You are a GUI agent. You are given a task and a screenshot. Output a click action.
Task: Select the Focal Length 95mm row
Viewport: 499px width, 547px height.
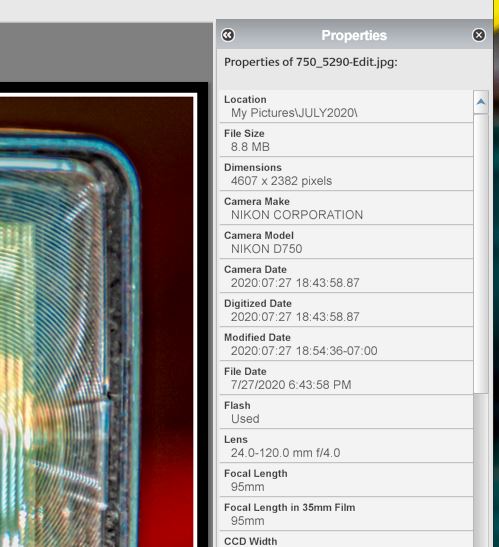click(346, 480)
